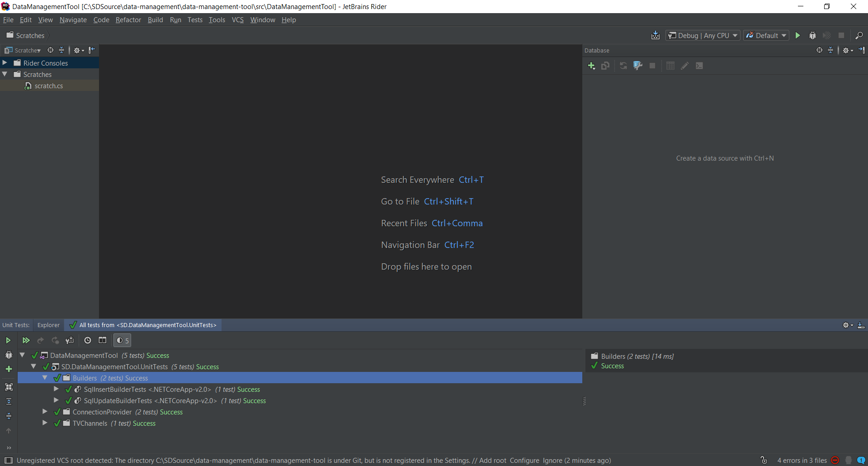Open the Tests menu
This screenshot has height=466, width=868.
point(195,20)
